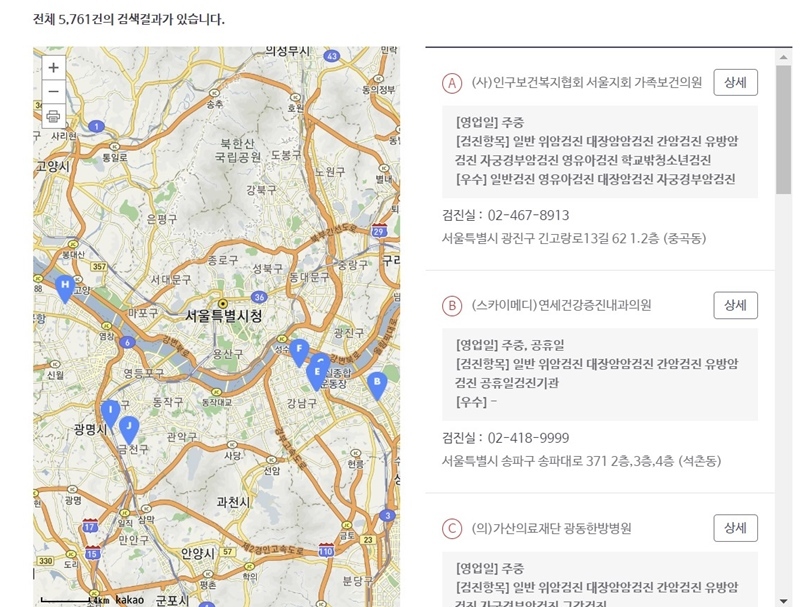Click marker J near 금천구

[130, 424]
